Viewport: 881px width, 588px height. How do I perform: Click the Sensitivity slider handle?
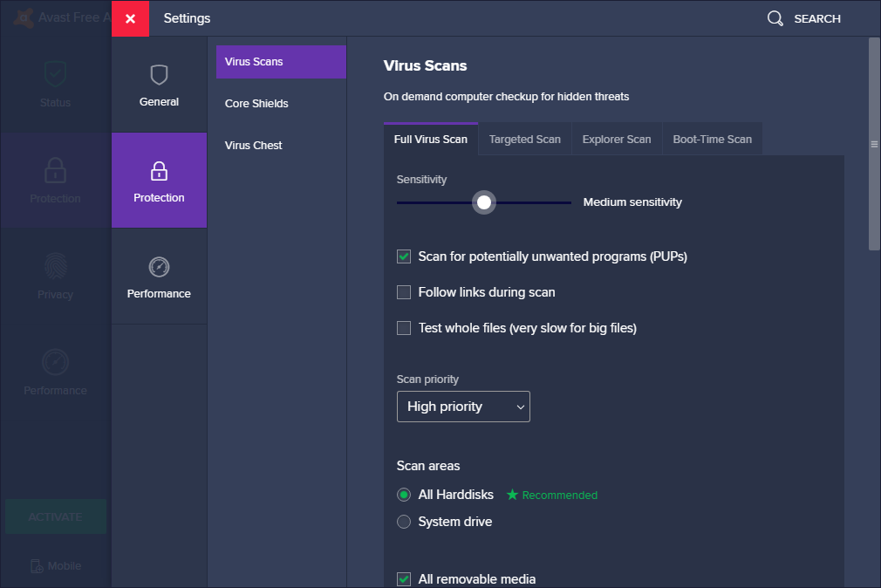pos(484,202)
